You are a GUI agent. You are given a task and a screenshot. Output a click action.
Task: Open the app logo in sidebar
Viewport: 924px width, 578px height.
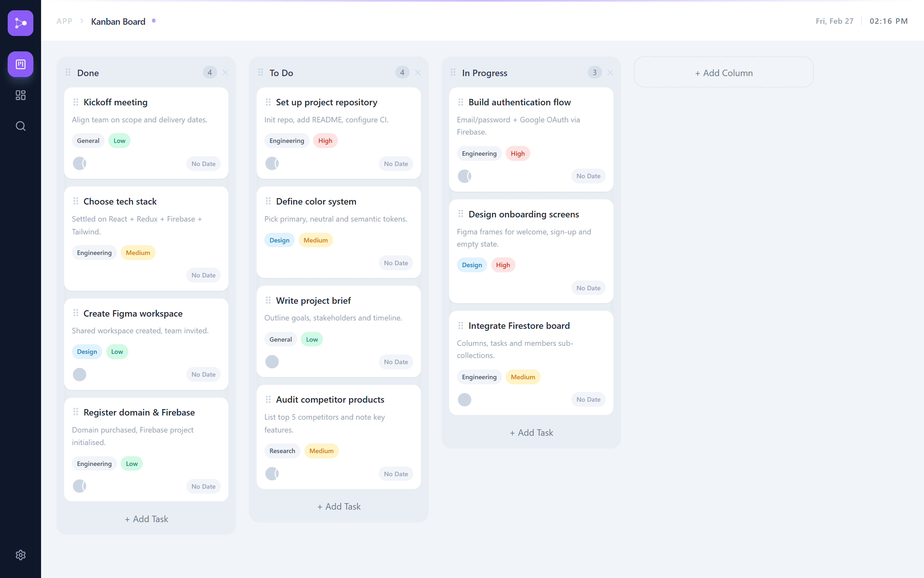[x=21, y=23]
